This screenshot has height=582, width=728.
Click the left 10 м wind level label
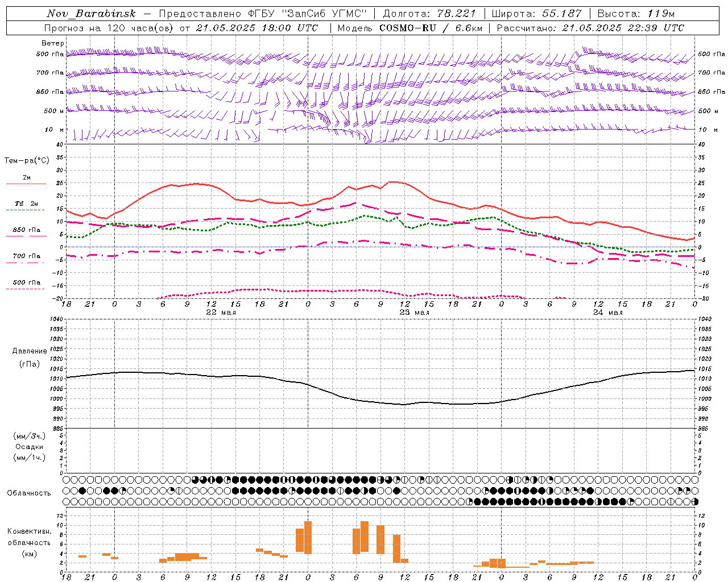(x=55, y=130)
